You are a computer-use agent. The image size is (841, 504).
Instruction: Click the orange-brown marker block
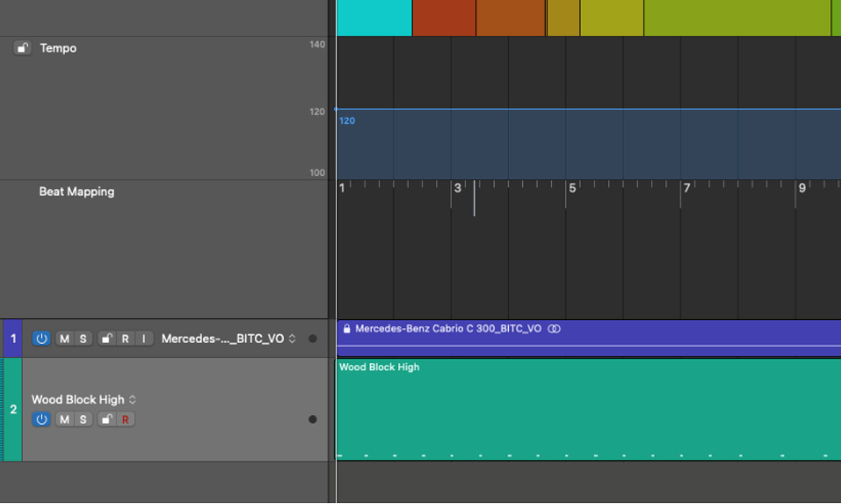coord(510,17)
